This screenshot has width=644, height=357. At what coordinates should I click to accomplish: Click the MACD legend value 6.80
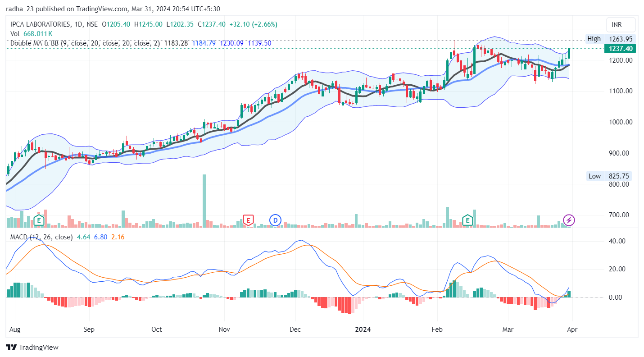click(100, 237)
